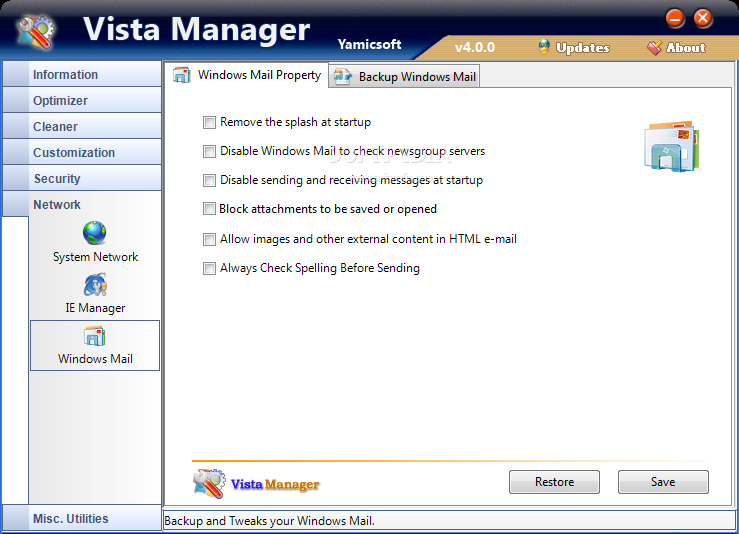Switch to the Windows Mail Property tab

[x=247, y=75]
